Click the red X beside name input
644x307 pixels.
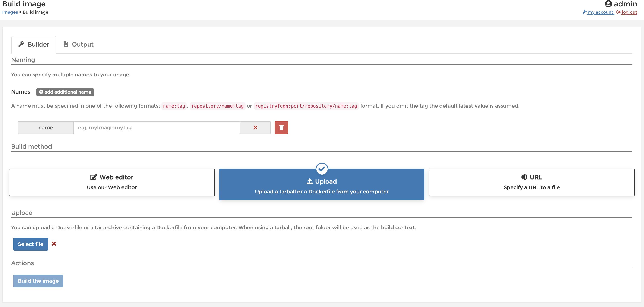click(x=255, y=127)
